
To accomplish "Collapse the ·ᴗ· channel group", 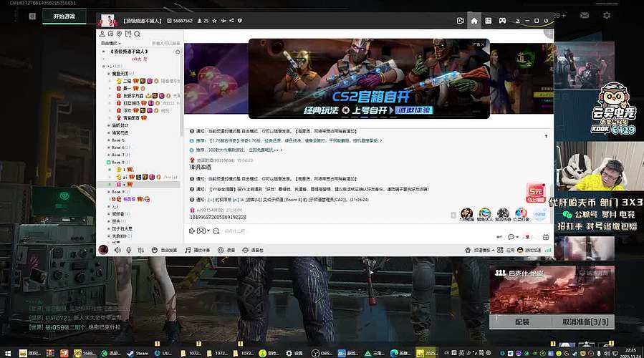I will pyautogui.click(x=103, y=66).
